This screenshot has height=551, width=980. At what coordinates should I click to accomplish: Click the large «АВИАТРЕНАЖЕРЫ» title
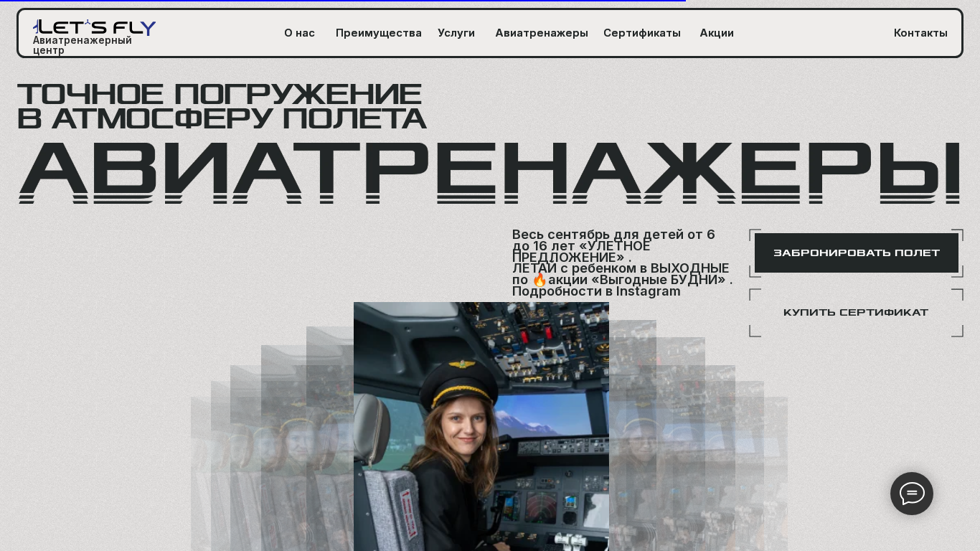point(489,173)
